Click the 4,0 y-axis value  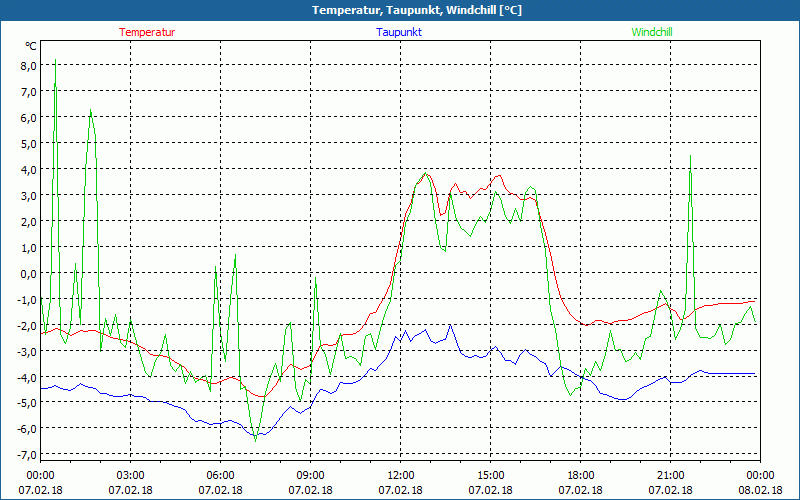[x=27, y=169]
